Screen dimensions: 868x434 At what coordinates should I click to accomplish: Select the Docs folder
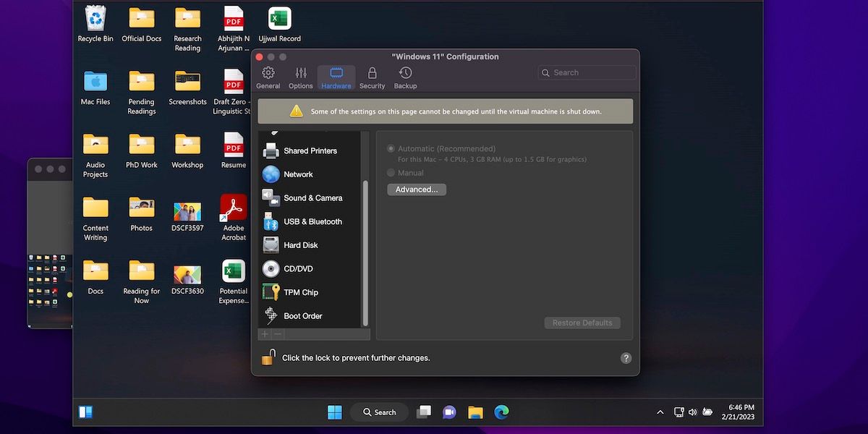(x=95, y=276)
